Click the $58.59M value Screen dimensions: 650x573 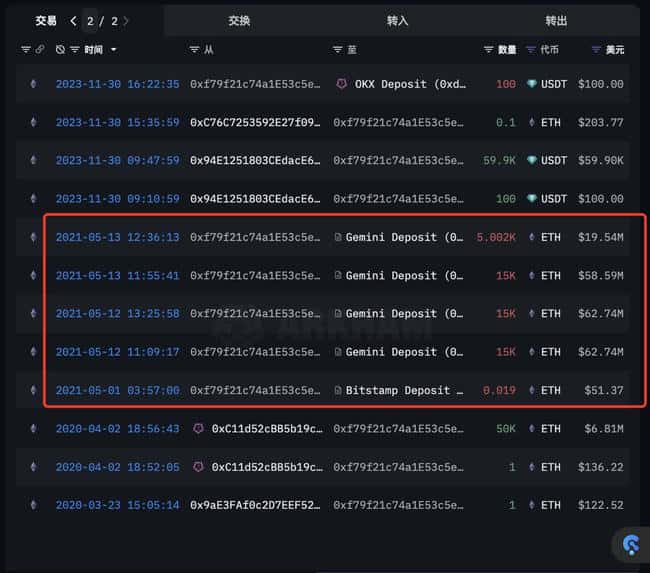tap(601, 275)
